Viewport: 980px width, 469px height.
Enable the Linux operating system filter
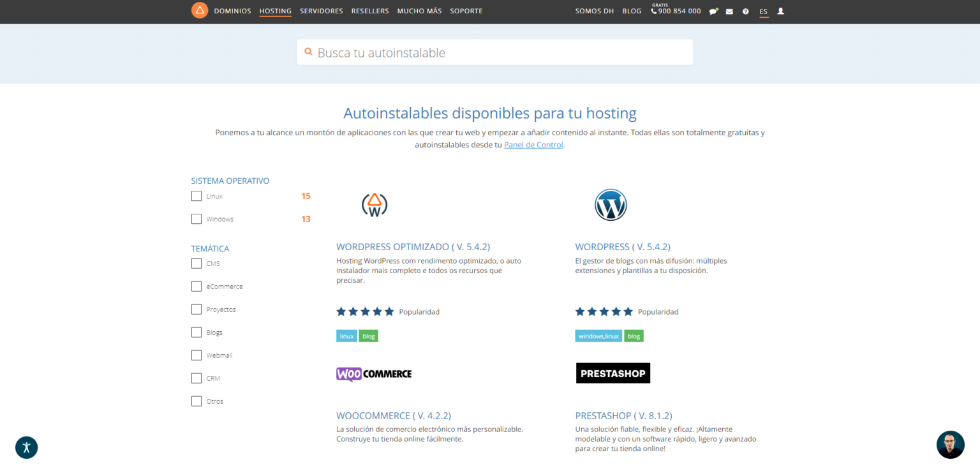(196, 196)
